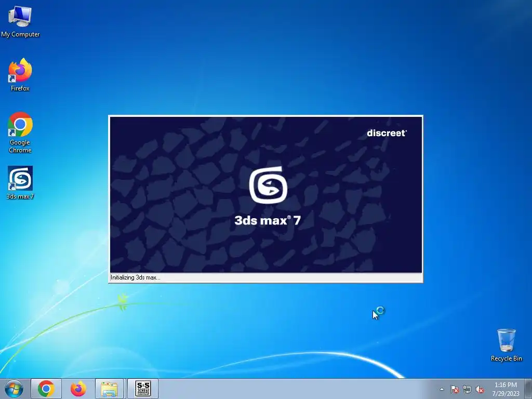The image size is (532, 399).
Task: Select the 3ds max 7 desktop shortcut
Action: point(20,182)
